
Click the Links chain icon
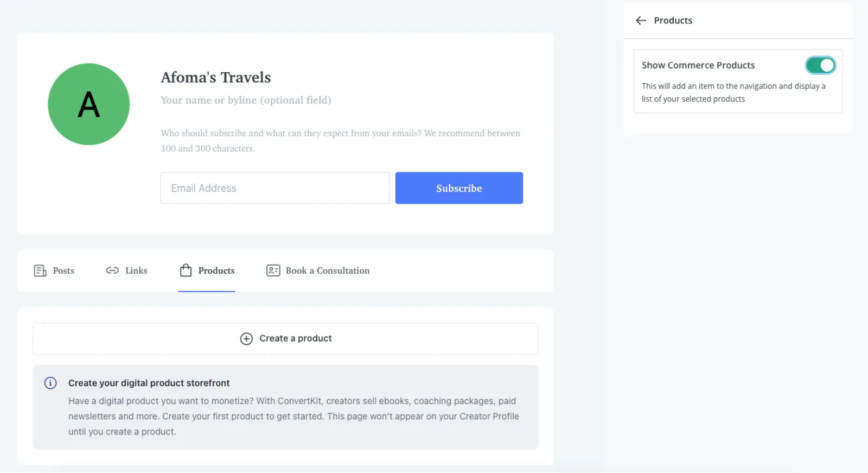tap(112, 270)
